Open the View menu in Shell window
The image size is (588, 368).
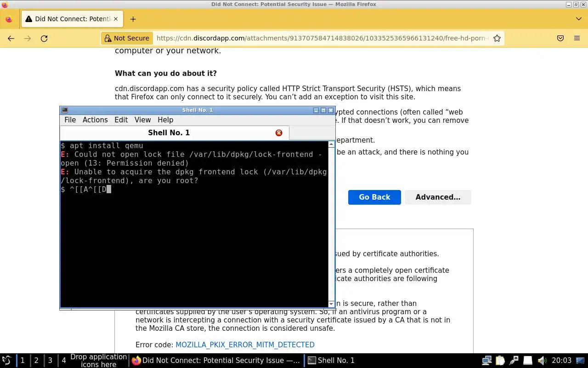[x=142, y=120]
